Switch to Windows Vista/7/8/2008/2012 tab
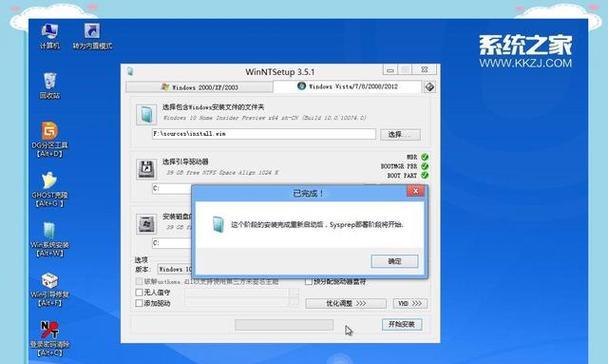The width and height of the screenshot is (608, 364). coord(347,86)
